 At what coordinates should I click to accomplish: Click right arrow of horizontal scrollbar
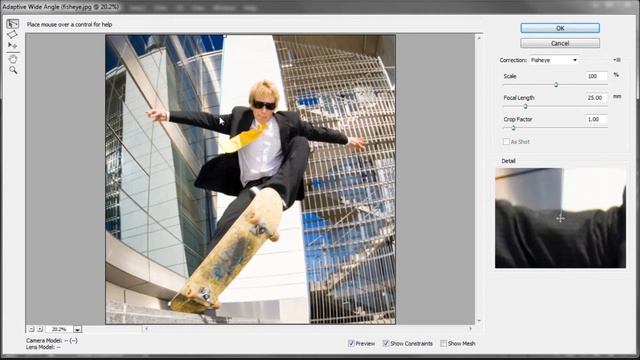tap(470, 329)
